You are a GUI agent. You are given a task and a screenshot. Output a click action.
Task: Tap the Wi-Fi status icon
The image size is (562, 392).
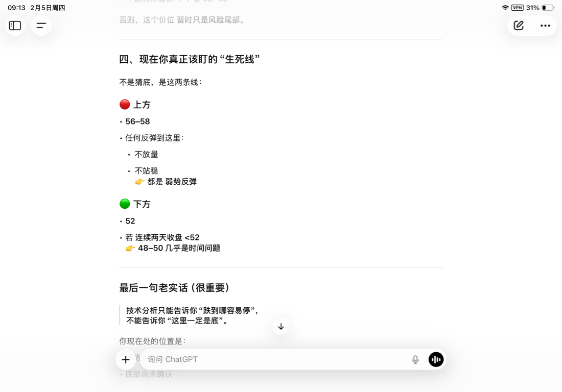pyautogui.click(x=505, y=8)
